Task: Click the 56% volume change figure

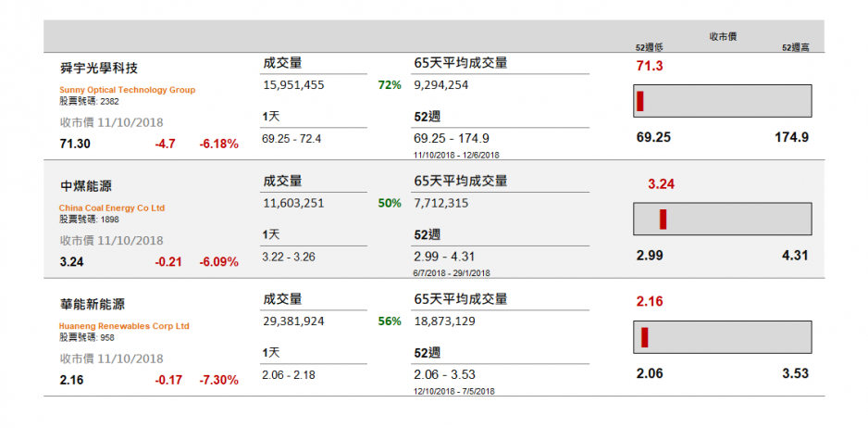Action: point(390,321)
